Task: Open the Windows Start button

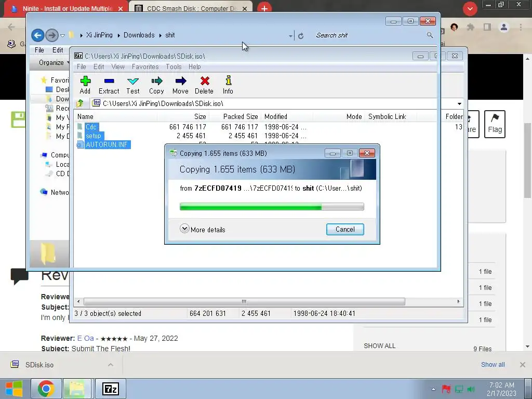Action: pyautogui.click(x=14, y=389)
